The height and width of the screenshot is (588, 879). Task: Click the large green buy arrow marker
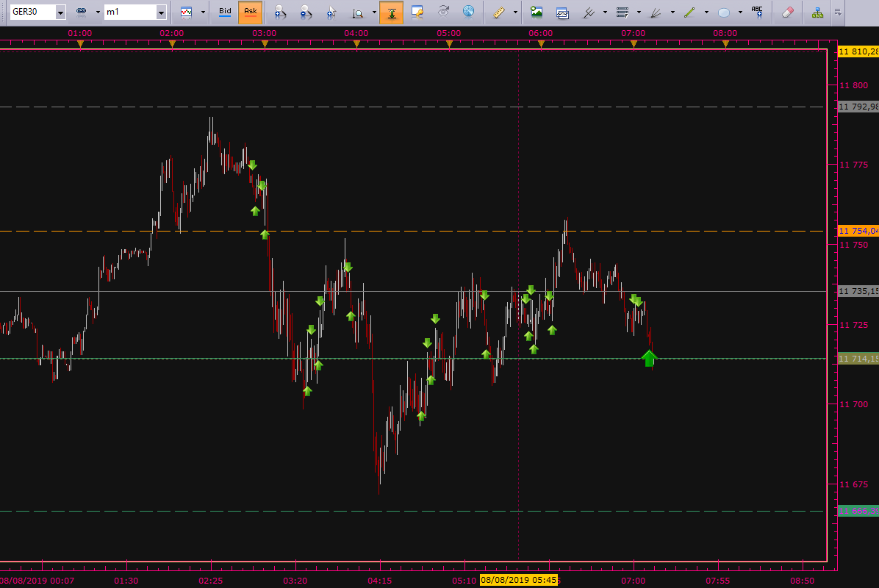click(649, 358)
